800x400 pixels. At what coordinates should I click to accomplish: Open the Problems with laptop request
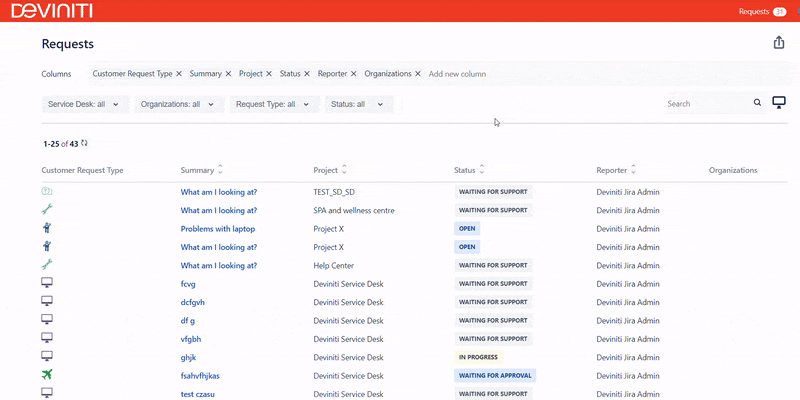(x=218, y=229)
